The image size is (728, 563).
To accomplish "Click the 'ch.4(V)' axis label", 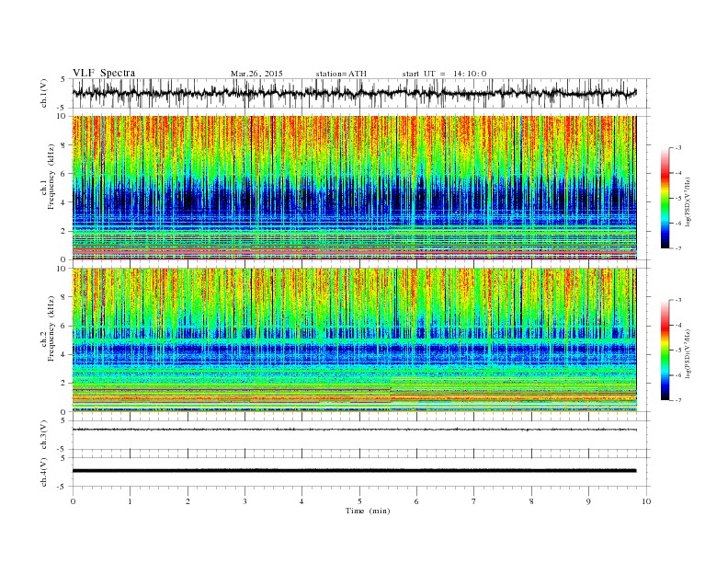I will tap(44, 472).
